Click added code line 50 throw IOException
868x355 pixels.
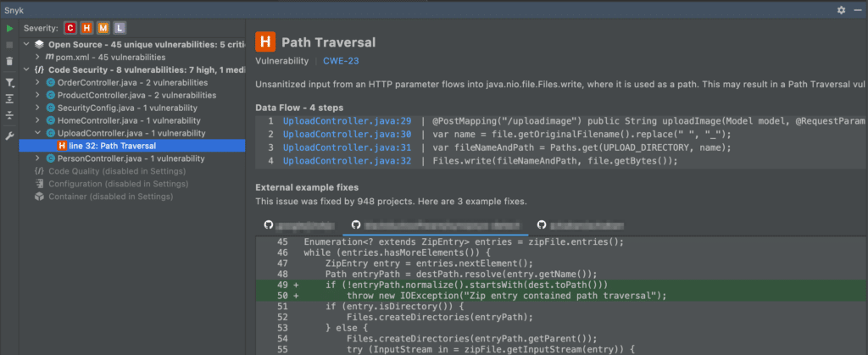click(x=562, y=296)
